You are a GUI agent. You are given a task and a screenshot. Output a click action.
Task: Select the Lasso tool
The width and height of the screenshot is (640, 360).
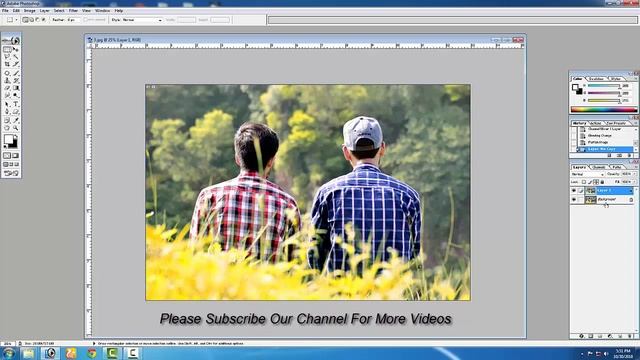tap(7, 56)
